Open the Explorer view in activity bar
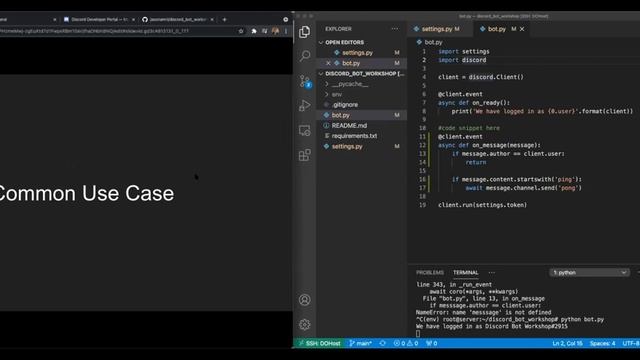Screen dimensions: 640x360 click(304, 32)
